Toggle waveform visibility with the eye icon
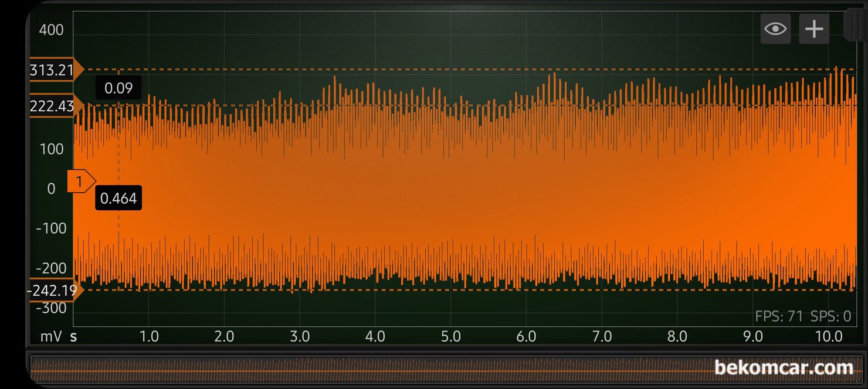This screenshot has height=389, width=868. (x=775, y=29)
